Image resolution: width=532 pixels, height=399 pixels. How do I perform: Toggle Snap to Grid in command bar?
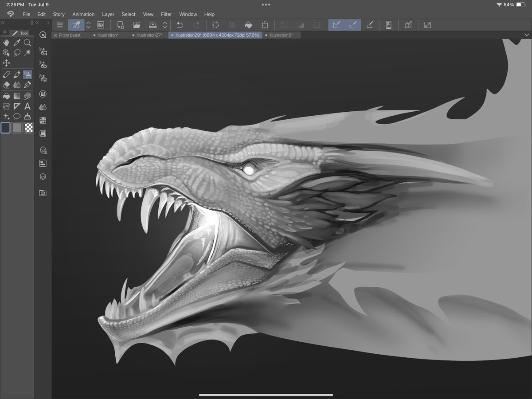[369, 25]
